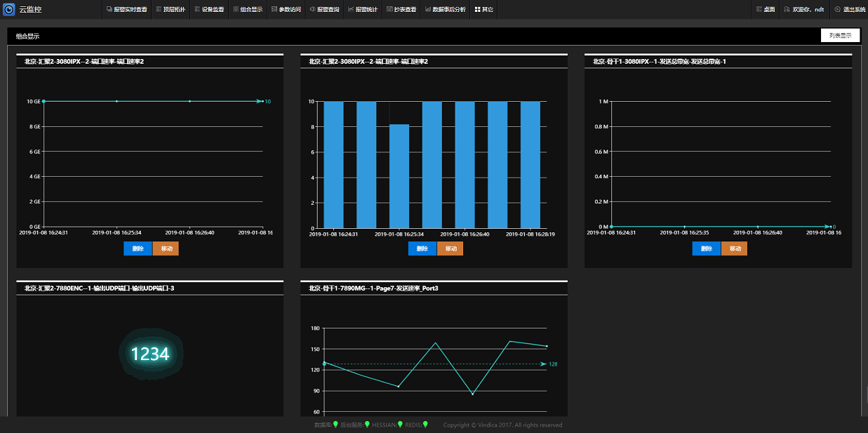Open the 顶层拓扑 topology page
The height and width of the screenshot is (433, 868).
coord(171,10)
